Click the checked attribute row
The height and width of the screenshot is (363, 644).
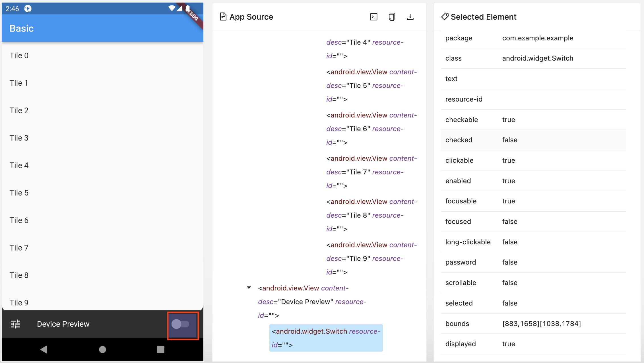point(533,140)
